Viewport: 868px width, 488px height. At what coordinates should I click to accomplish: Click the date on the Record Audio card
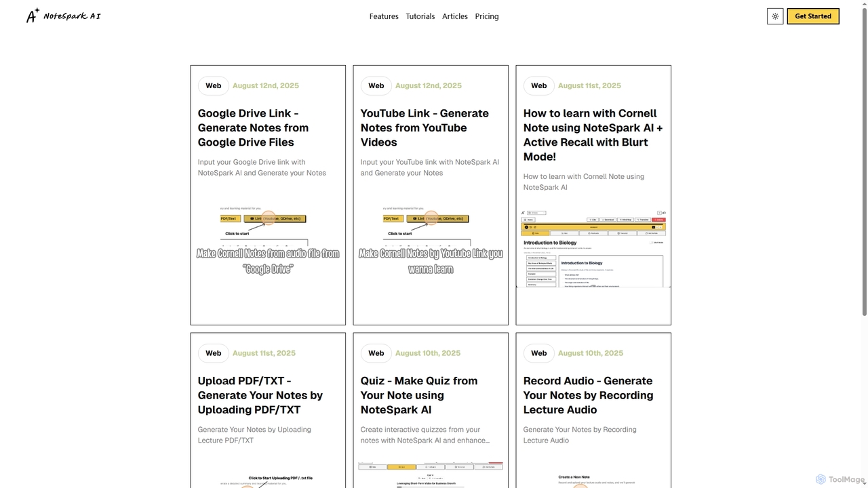(x=591, y=353)
